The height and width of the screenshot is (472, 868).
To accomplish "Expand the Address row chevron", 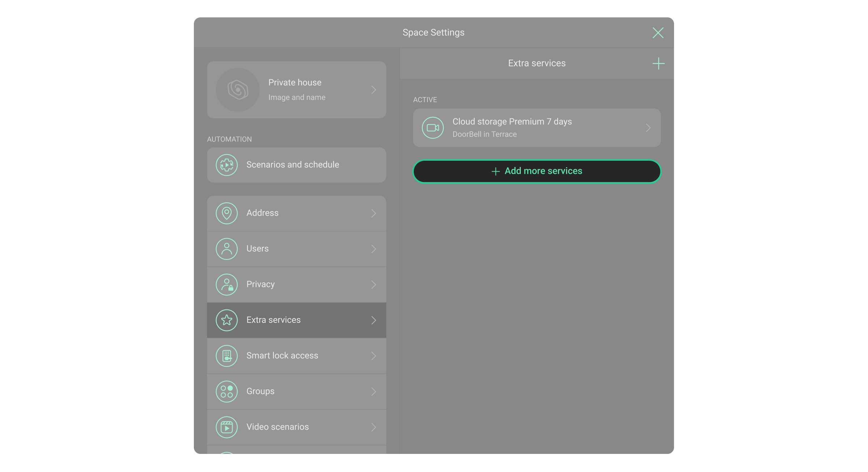I will pos(374,213).
